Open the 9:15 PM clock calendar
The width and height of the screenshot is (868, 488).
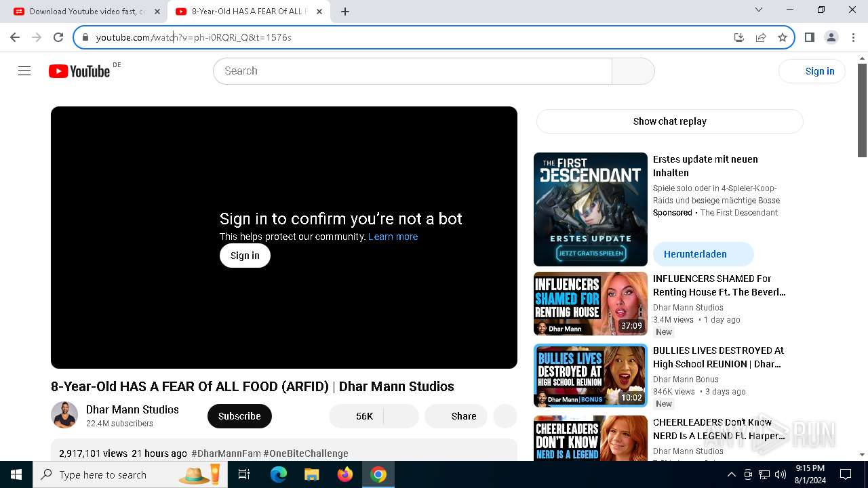(810, 474)
